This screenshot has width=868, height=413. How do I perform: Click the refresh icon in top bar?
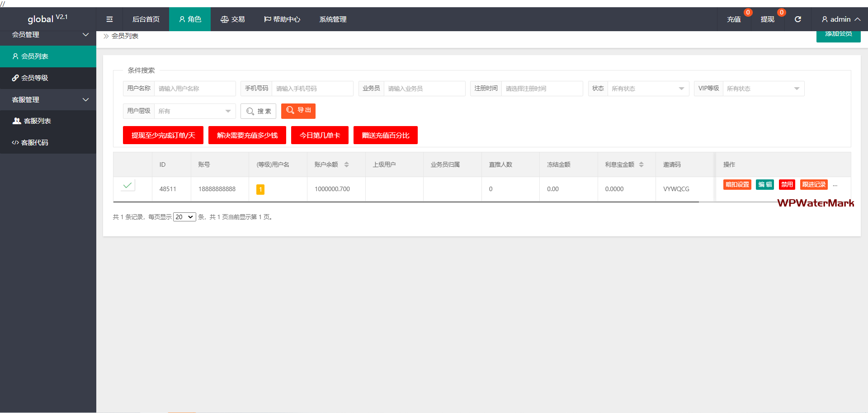click(x=798, y=19)
